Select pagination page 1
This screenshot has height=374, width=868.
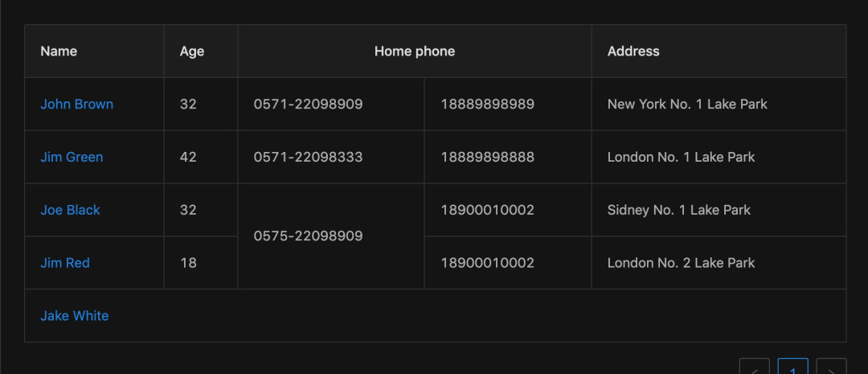[x=792, y=366]
